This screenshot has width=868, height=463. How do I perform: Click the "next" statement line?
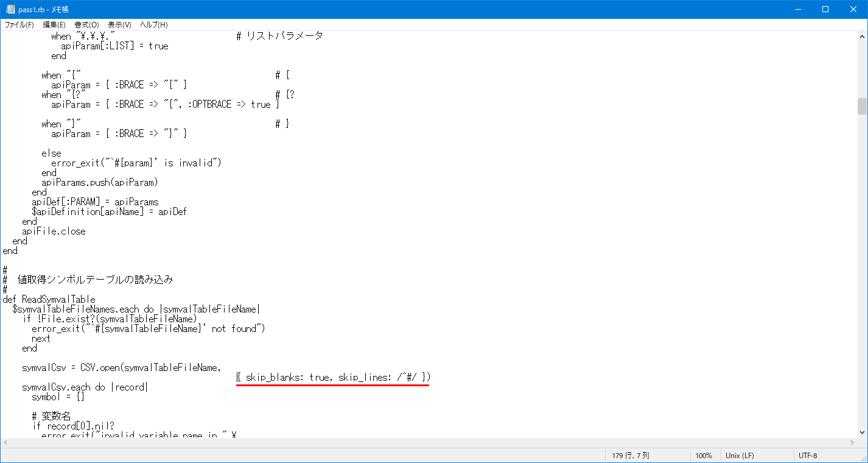click(x=41, y=338)
